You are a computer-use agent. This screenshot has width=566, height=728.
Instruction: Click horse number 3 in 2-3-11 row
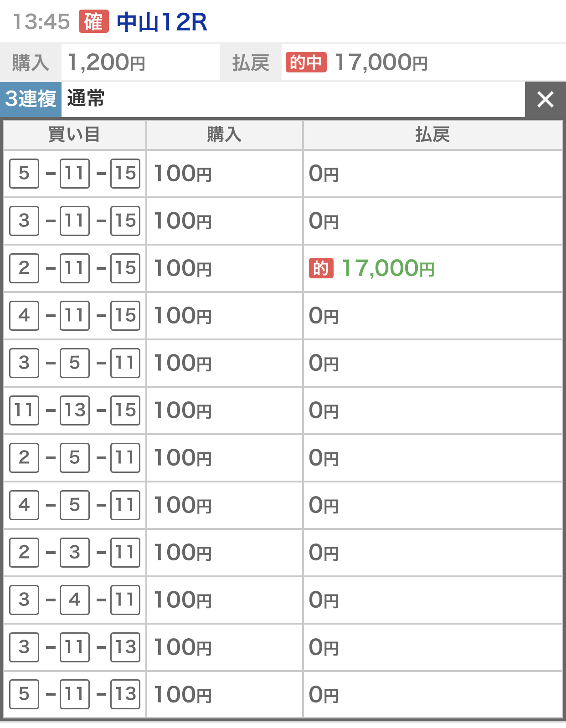pyautogui.click(x=75, y=553)
